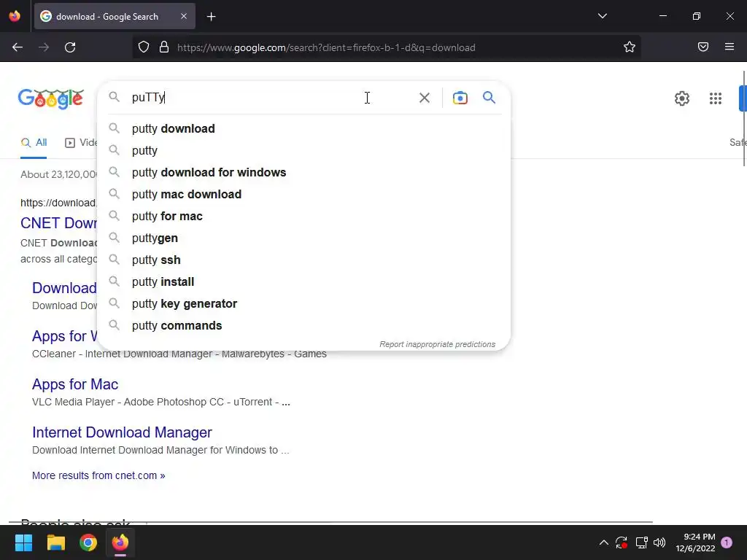Open the Apps for Mac link

75,384
